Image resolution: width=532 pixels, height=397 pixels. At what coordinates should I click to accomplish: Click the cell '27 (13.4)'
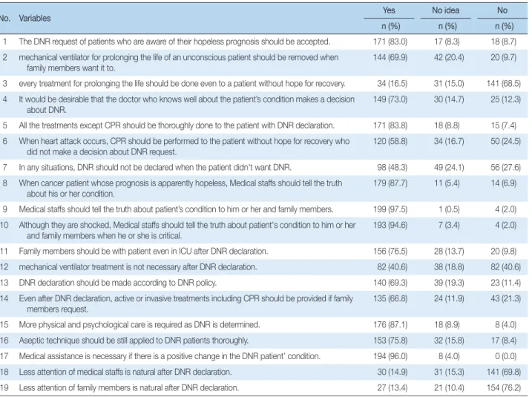coord(393,387)
